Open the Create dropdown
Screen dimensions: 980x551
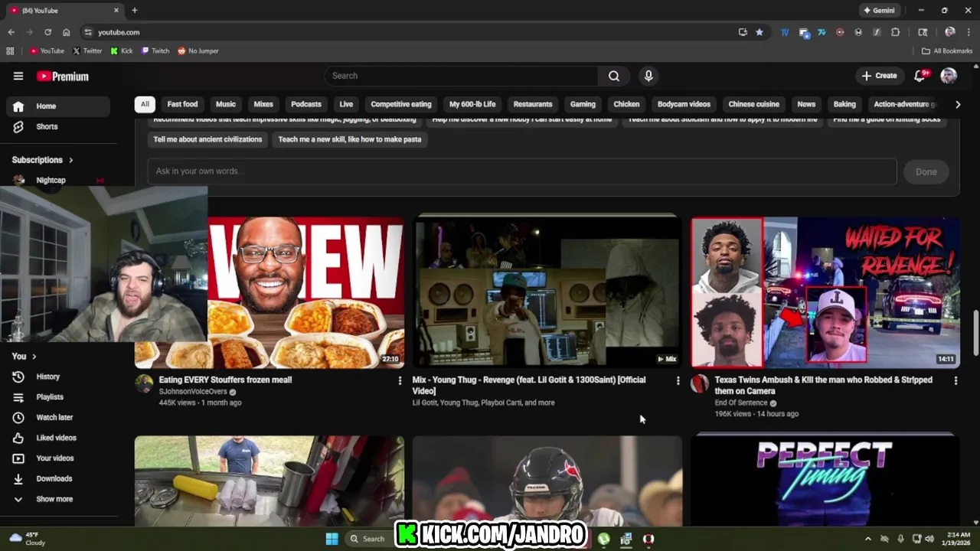click(879, 76)
